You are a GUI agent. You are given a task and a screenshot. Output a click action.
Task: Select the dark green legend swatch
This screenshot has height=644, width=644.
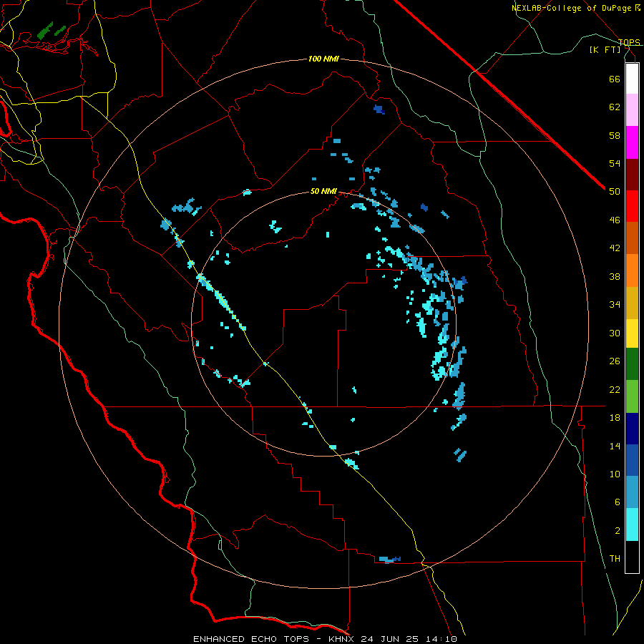tap(632, 364)
